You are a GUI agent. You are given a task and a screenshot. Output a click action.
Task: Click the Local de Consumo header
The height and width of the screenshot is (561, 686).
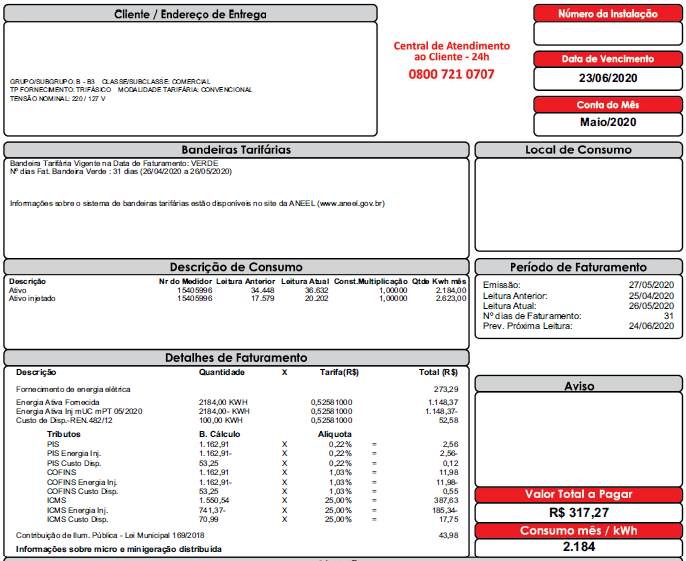tap(578, 150)
